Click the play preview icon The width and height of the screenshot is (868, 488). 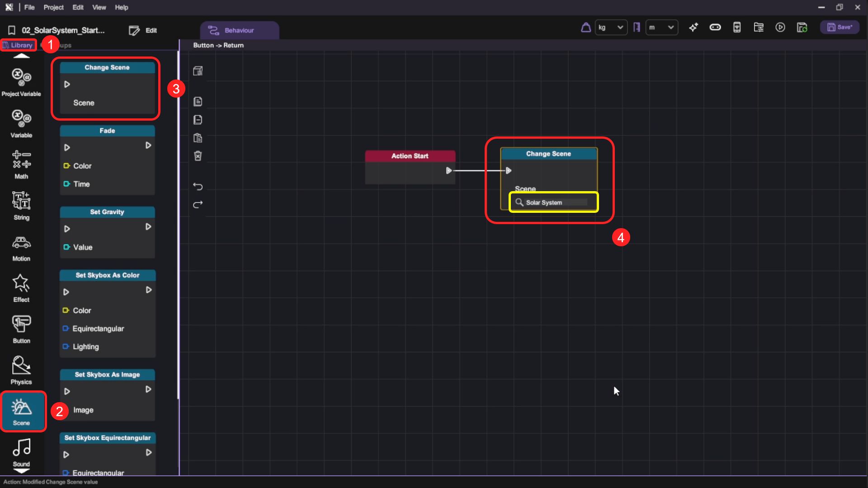pos(780,28)
